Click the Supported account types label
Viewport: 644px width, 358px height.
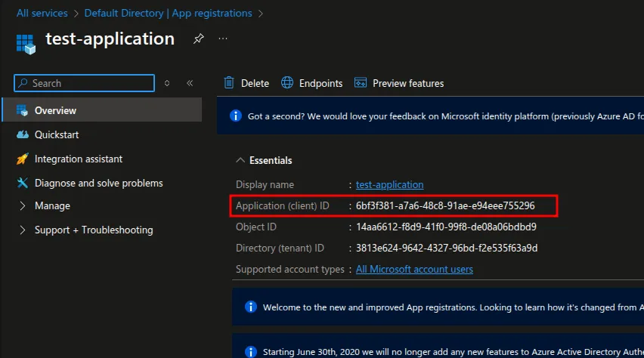[290, 270]
